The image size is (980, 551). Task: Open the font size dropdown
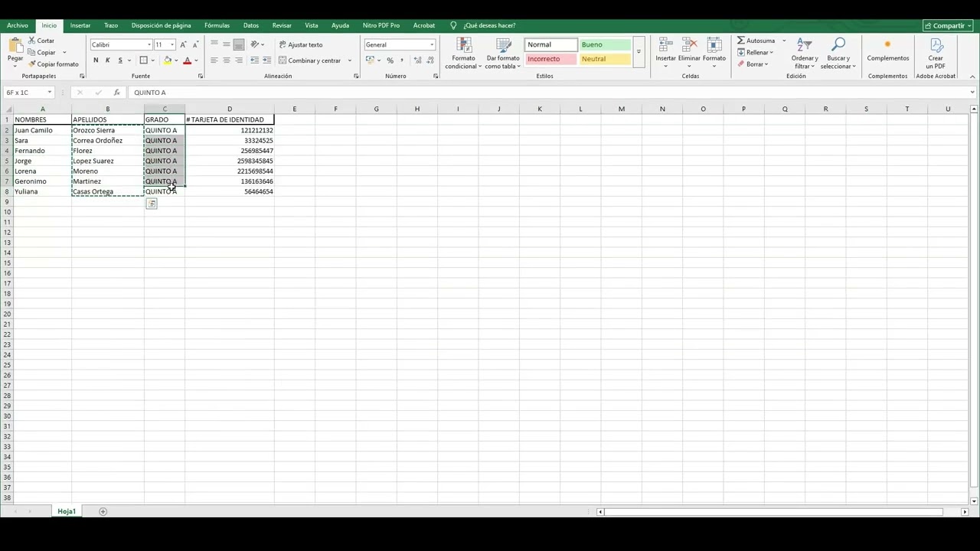click(172, 44)
